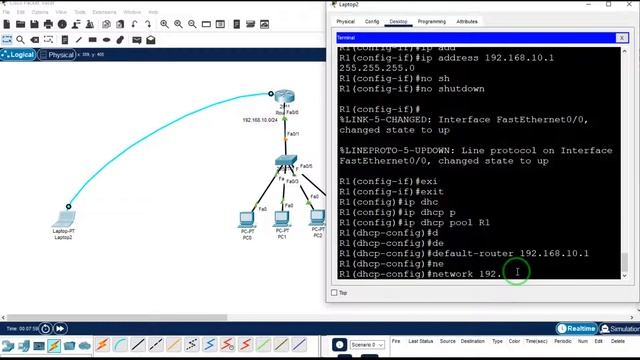The height and width of the screenshot is (360, 640).
Task: Click the Add Simple PDU envelope icon
Action: coord(137,40)
